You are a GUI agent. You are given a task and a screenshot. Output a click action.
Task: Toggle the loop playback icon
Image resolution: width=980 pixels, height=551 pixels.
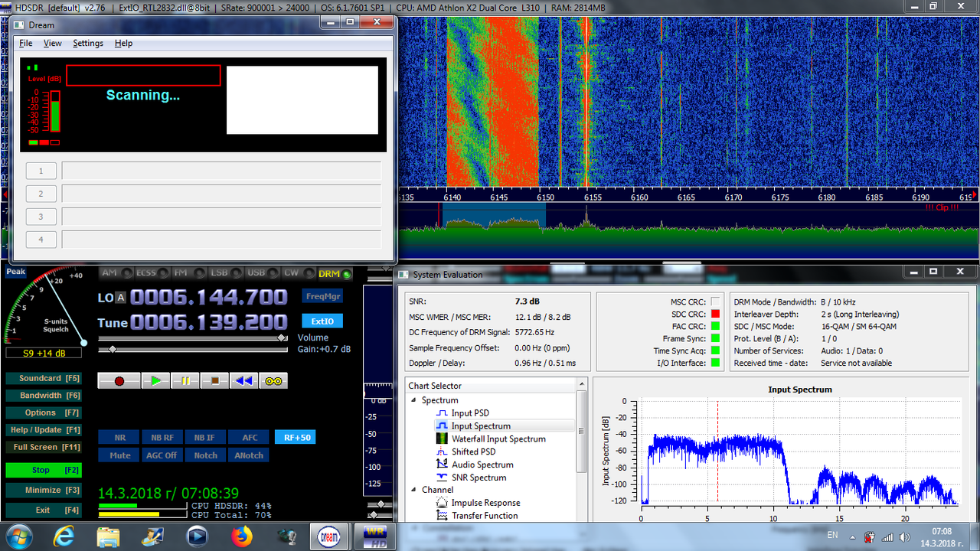coord(273,380)
